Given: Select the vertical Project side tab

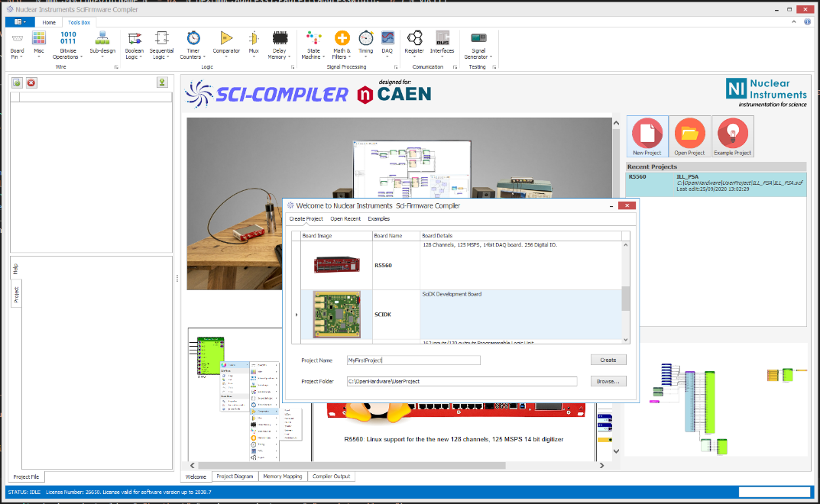Looking at the screenshot, I should 16,294.
